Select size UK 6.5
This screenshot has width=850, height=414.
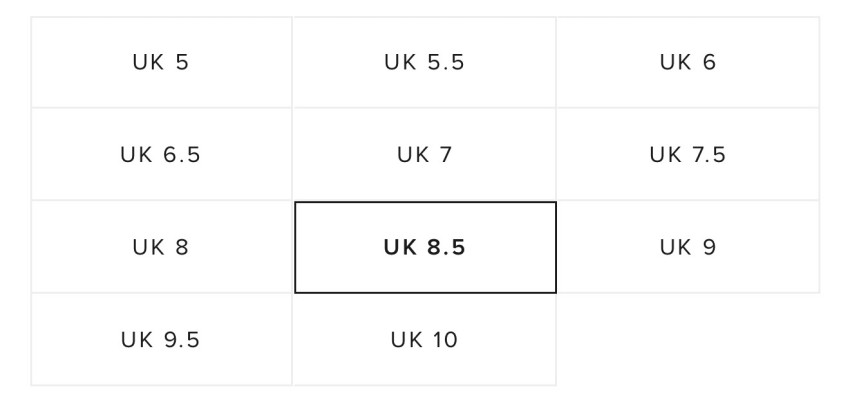161,155
